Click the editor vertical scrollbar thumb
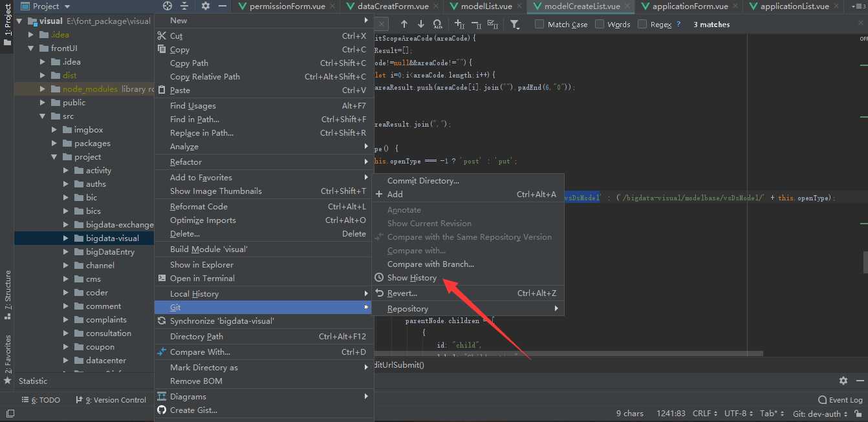This screenshot has width=868, height=422. tap(865, 261)
